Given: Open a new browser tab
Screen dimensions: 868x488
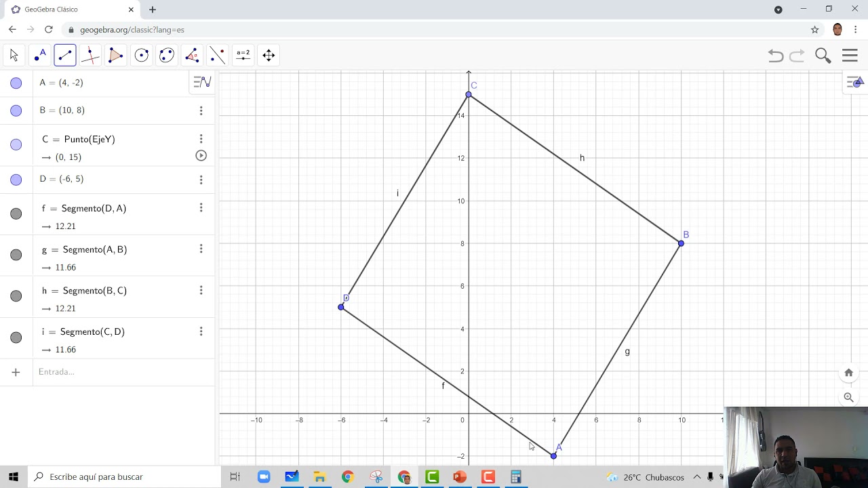Looking at the screenshot, I should point(153,9).
